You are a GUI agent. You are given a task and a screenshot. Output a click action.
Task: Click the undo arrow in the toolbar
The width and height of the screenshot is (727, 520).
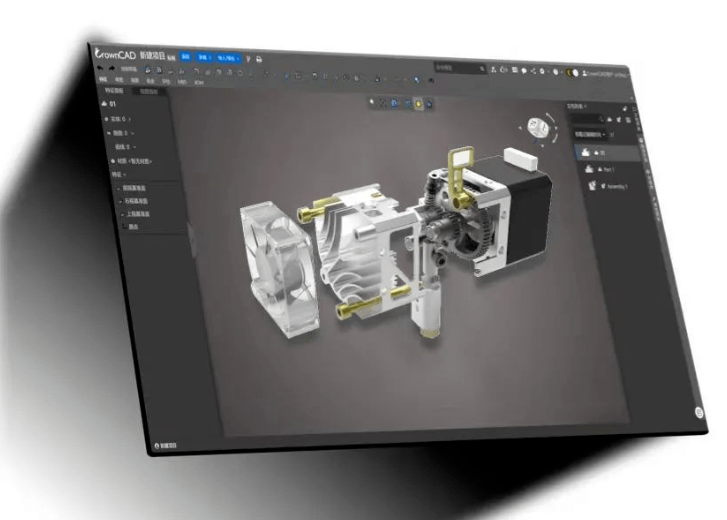coord(100,68)
